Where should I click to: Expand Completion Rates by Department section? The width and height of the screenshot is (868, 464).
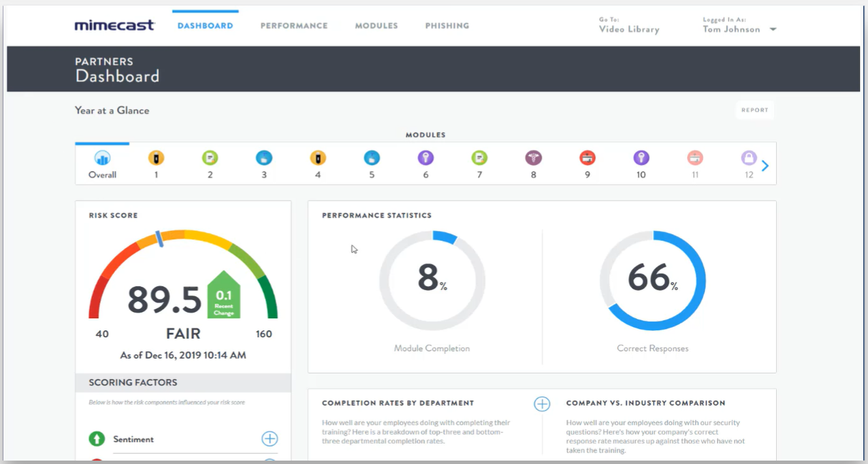[541, 404]
